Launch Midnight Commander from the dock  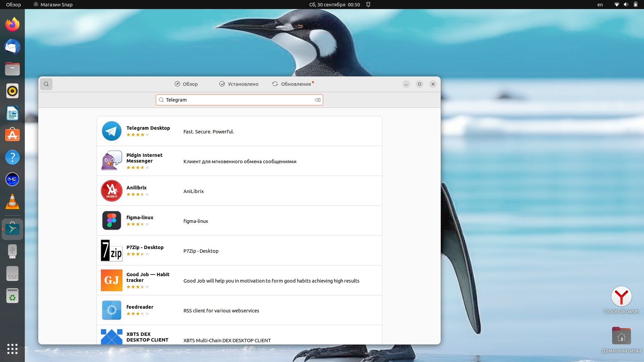tap(12, 179)
